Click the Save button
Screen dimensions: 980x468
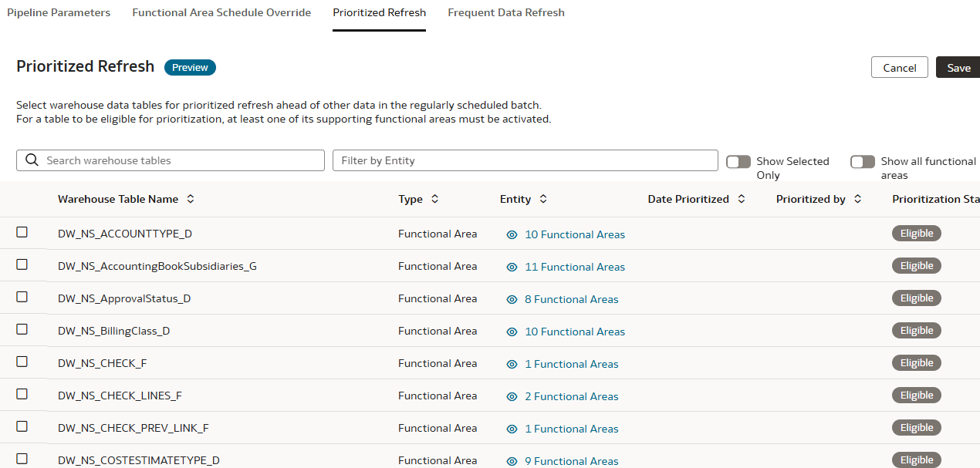(958, 68)
